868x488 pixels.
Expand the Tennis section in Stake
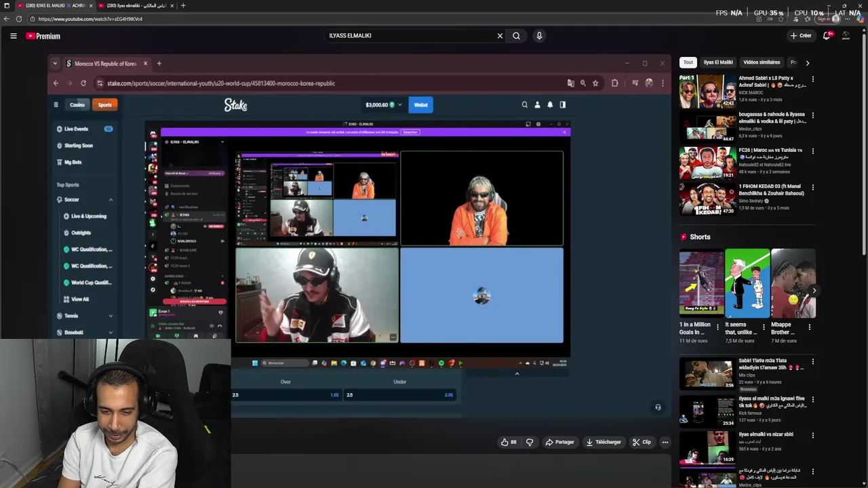click(x=111, y=316)
